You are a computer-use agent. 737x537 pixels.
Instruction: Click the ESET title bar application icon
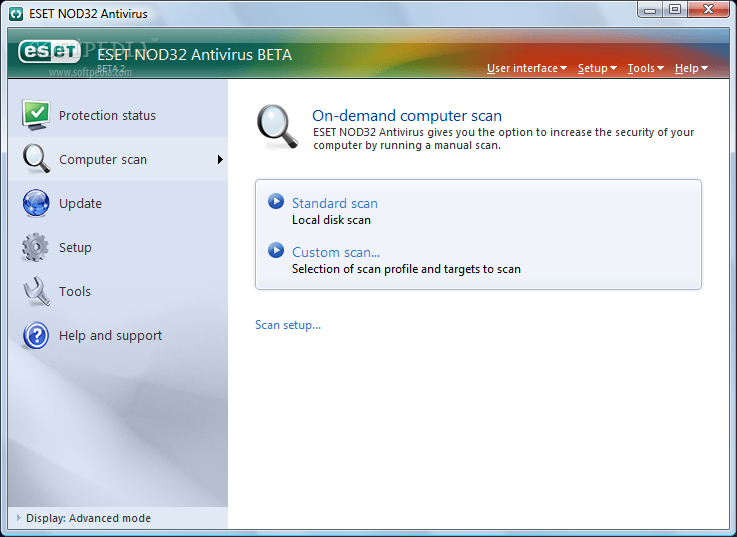16,14
